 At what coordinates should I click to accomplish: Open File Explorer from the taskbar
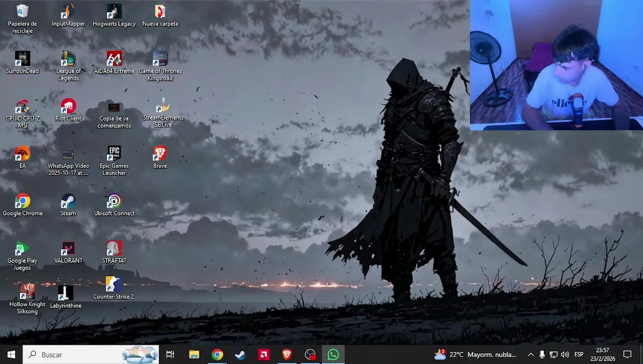194,354
